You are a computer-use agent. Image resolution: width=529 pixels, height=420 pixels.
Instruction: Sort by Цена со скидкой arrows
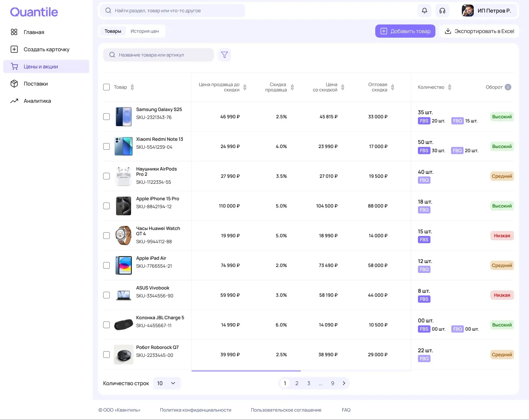click(x=343, y=87)
